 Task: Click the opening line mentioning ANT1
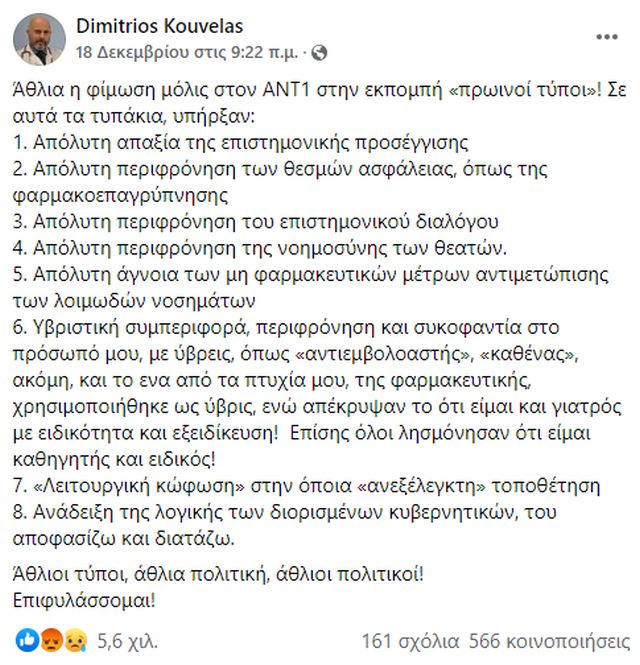310,87
